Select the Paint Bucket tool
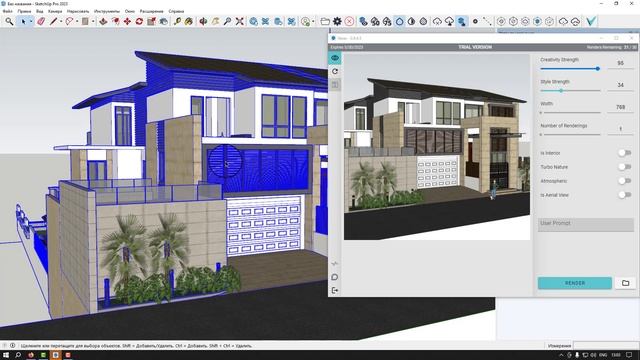 click(x=189, y=21)
